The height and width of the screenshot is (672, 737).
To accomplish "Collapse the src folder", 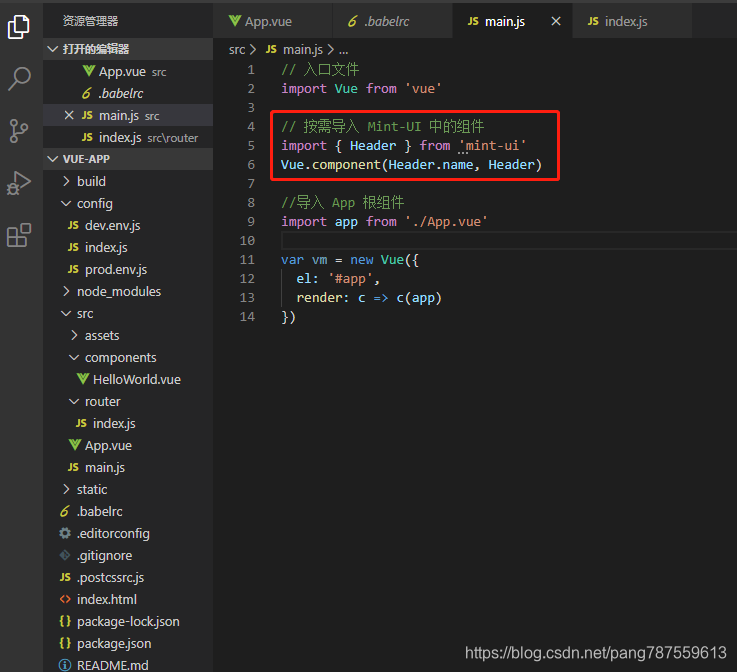I will pos(128,313).
